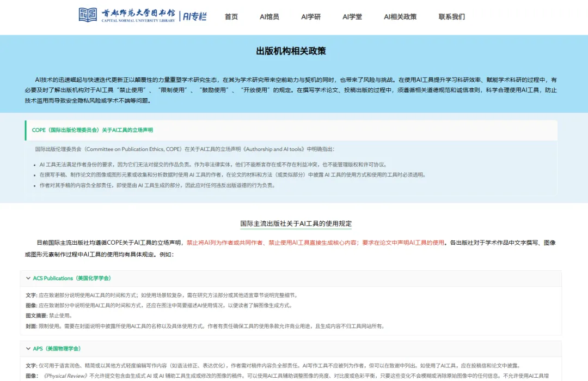
Task: Go to the AI学堂 navigation item
Action: coord(352,17)
